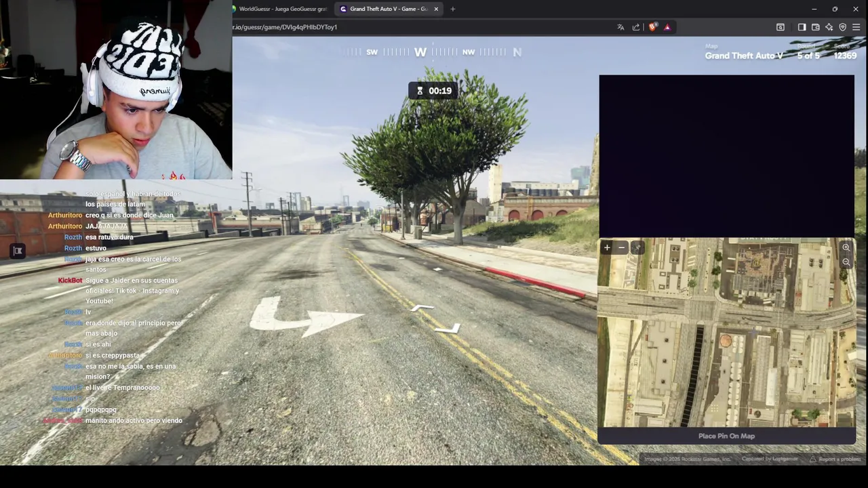
Task: Minimize the browser window
Action: coord(814,9)
